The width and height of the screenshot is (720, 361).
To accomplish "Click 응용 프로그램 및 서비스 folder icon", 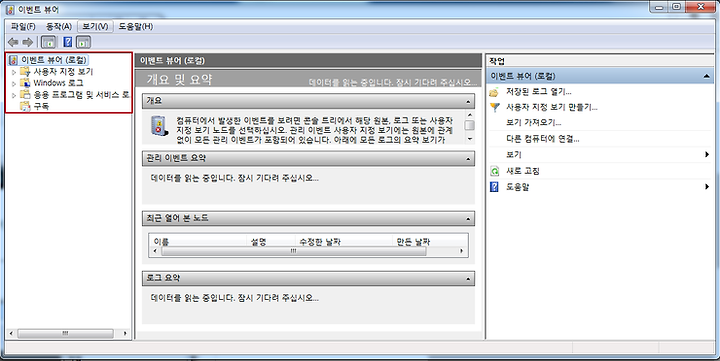I will 25,95.
